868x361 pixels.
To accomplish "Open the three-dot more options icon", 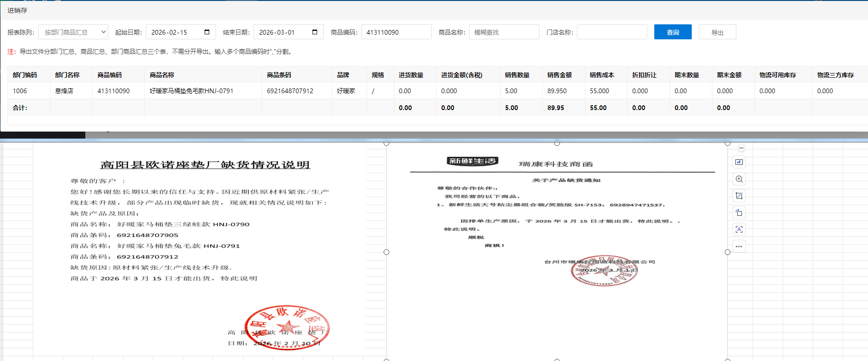I will pyautogui.click(x=739, y=246).
